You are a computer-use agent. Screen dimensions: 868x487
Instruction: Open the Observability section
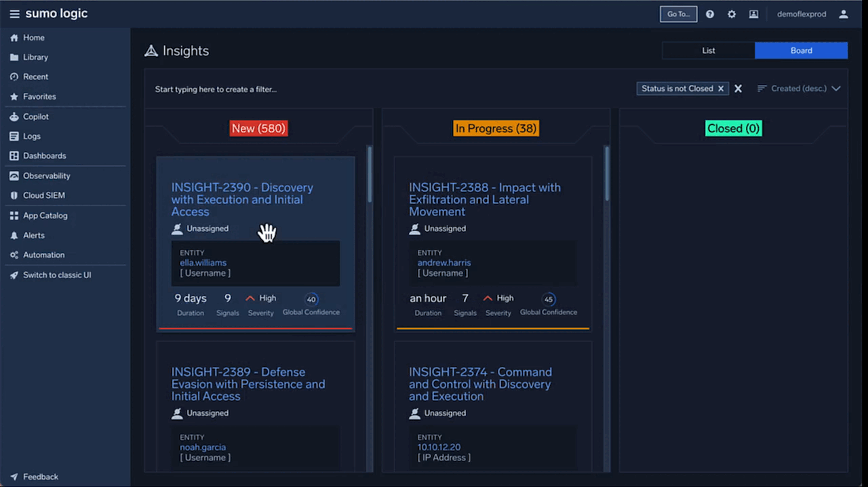pyautogui.click(x=47, y=175)
